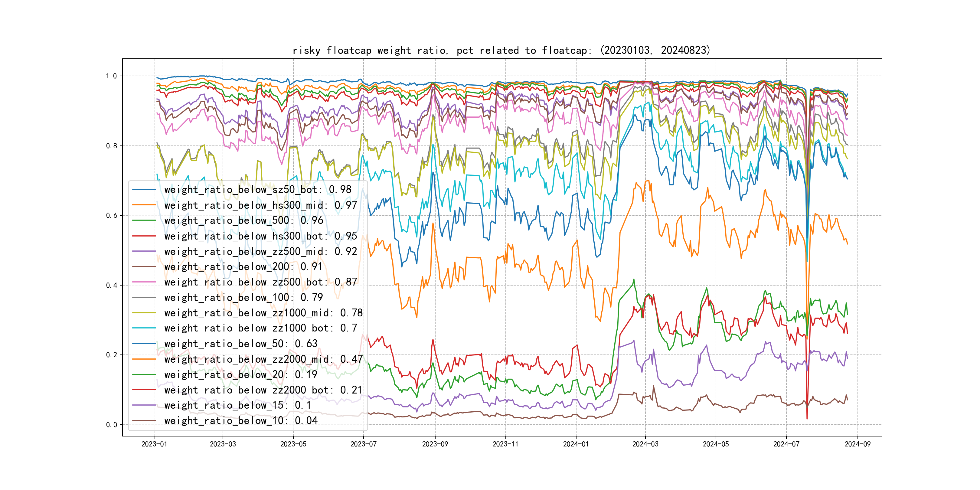This screenshot has width=980, height=490.
Task: Click the 2023-07 x-axis tick label
Action: 363,444
